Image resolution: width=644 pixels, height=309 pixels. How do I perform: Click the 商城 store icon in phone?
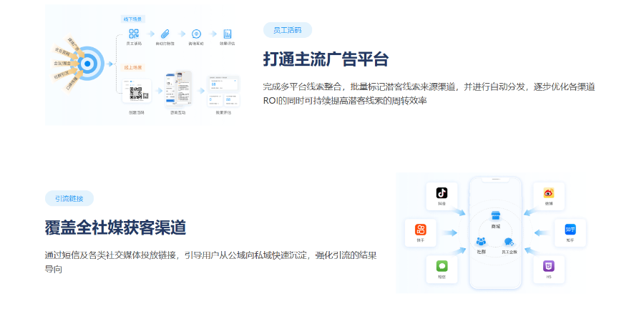(495, 216)
